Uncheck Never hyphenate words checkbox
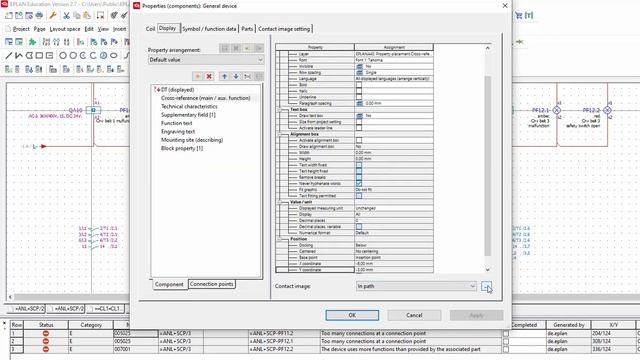This screenshot has height=360, width=640. coord(359,184)
